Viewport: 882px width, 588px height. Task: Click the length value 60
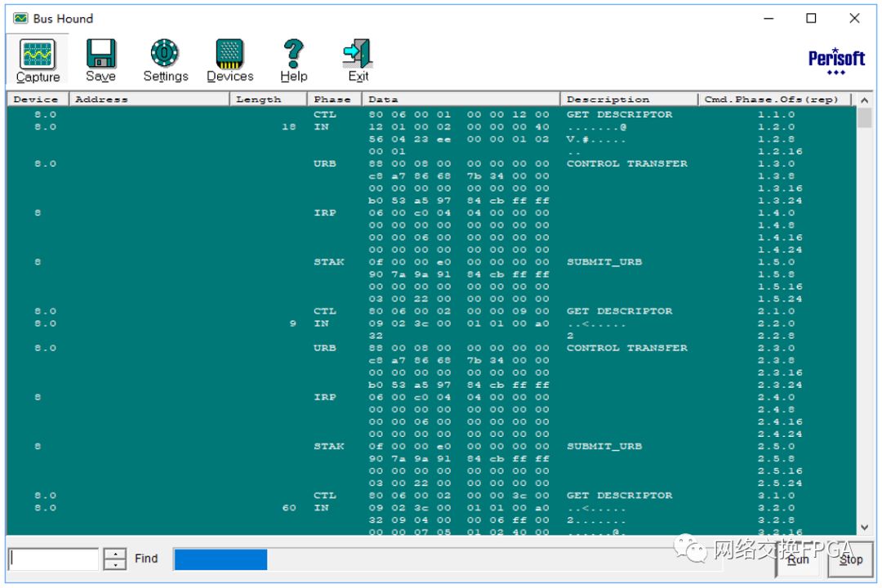[x=288, y=508]
